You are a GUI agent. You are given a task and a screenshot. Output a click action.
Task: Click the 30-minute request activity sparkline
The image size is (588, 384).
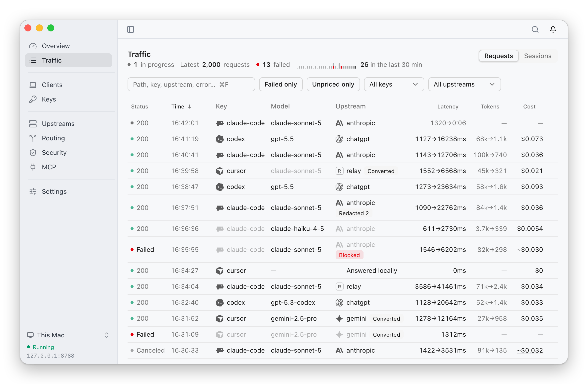tap(327, 66)
